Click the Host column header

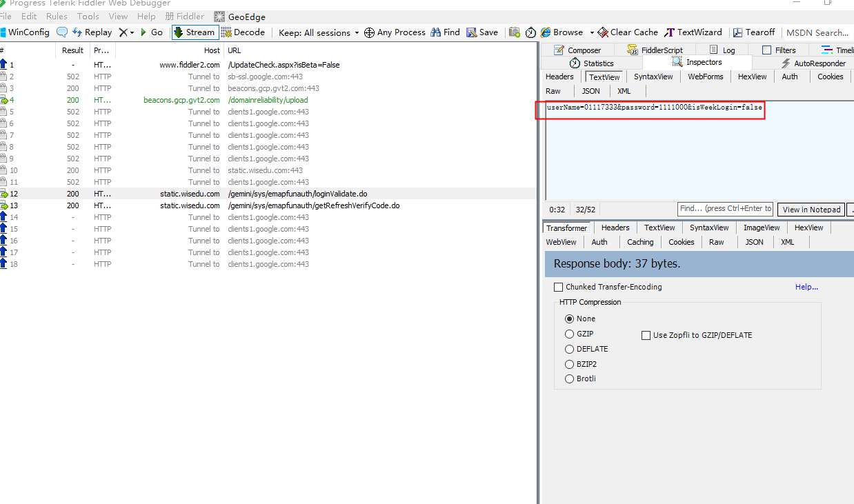pos(170,50)
